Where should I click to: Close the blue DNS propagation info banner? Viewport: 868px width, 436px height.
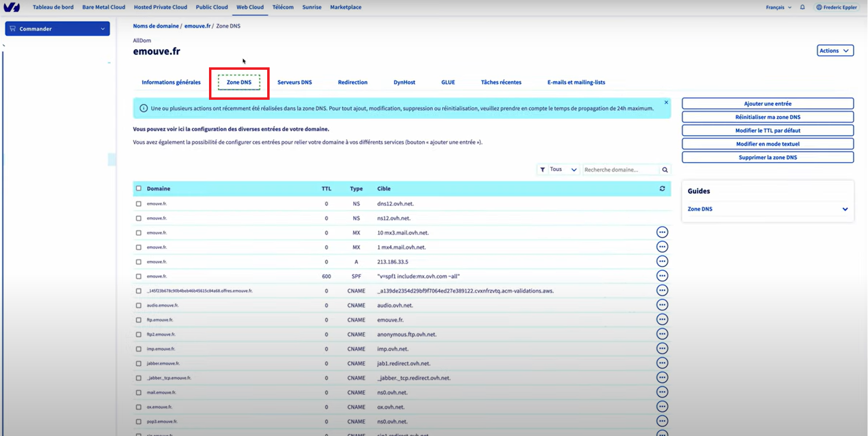[x=666, y=102]
